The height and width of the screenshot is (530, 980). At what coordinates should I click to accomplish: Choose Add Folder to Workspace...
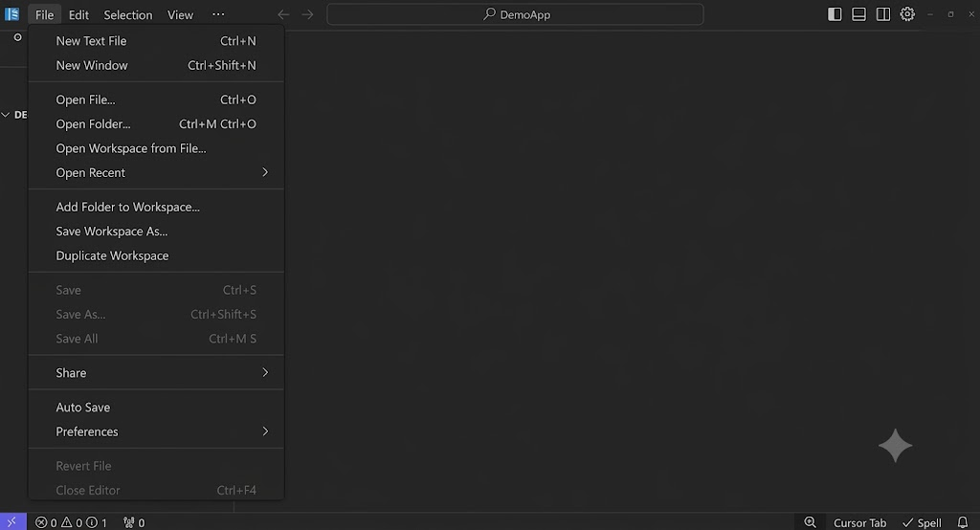156,207
